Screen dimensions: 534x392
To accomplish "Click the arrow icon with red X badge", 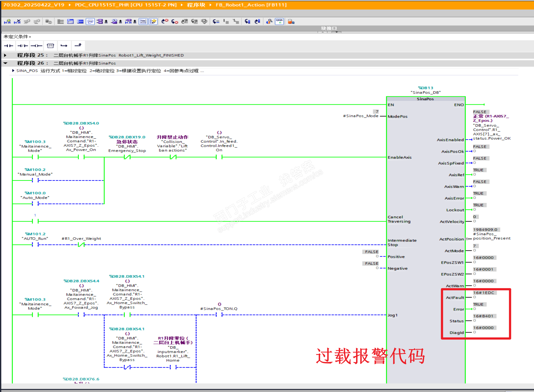I will pyautogui.click(x=165, y=22).
